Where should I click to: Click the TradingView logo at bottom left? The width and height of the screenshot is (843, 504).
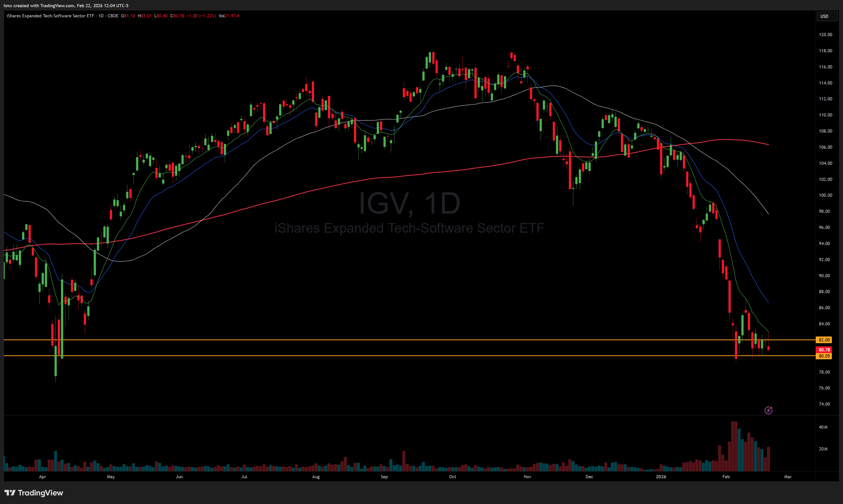point(34,493)
